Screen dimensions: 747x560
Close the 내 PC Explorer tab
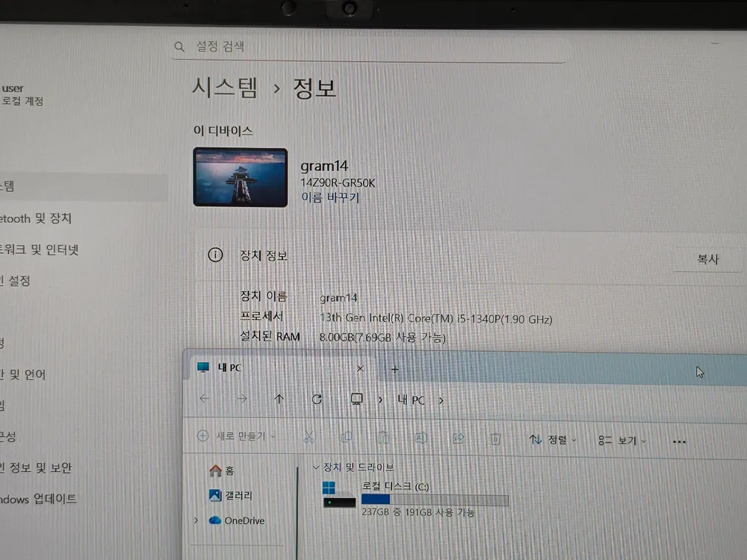[360, 369]
